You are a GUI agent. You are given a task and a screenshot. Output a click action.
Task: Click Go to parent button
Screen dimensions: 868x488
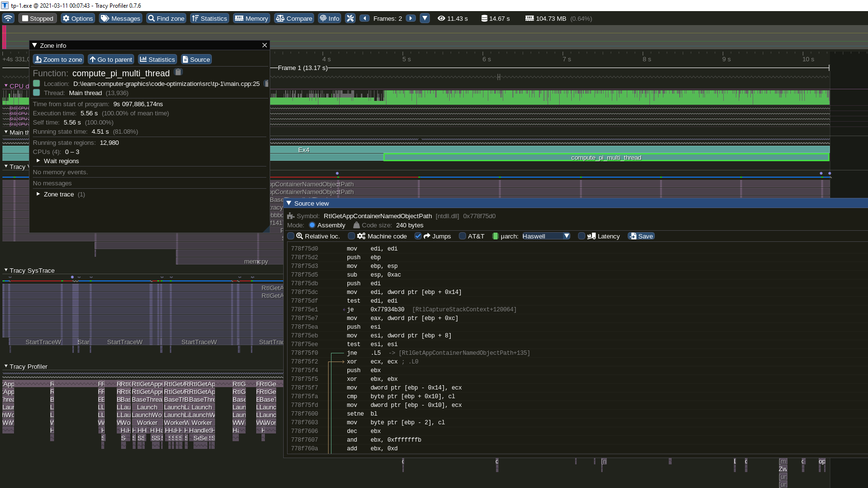pyautogui.click(x=110, y=59)
